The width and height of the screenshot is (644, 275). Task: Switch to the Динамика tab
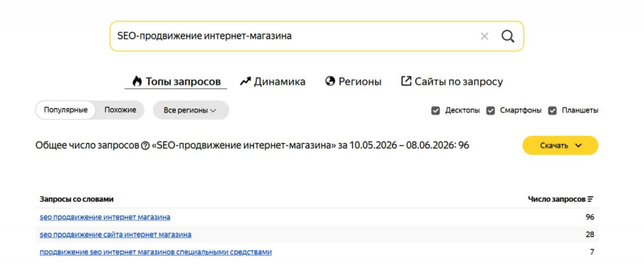[x=273, y=82]
